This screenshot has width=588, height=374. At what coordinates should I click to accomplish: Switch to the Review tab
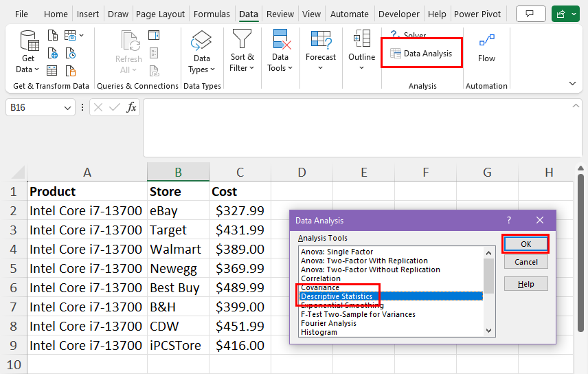(280, 14)
